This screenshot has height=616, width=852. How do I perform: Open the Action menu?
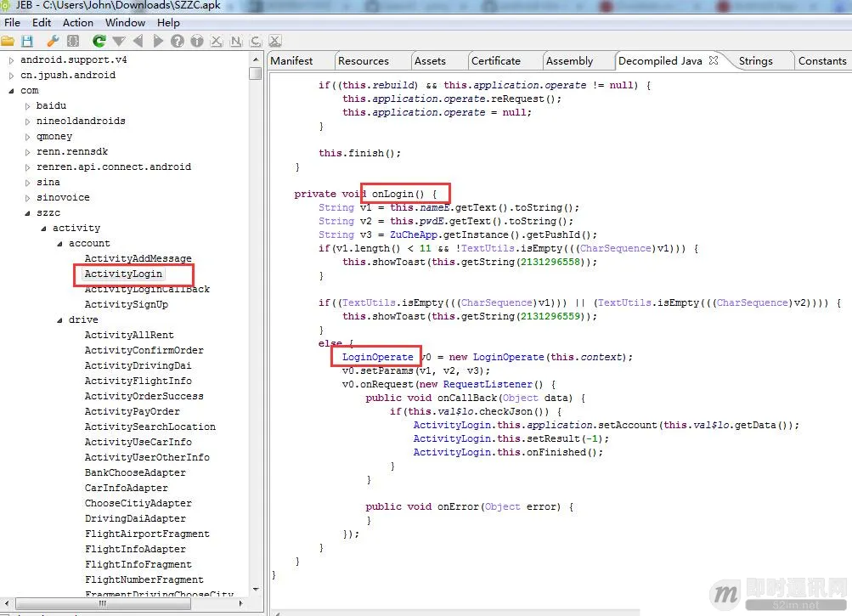pos(77,23)
